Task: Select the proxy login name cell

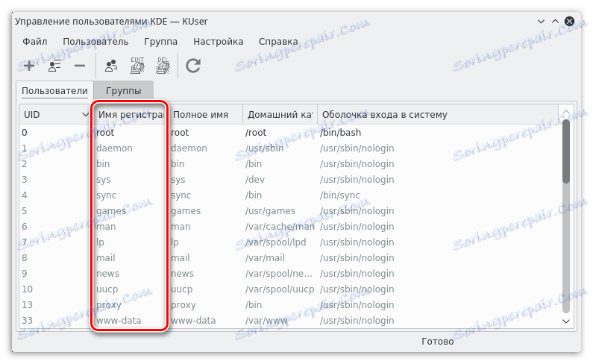Action: point(130,304)
